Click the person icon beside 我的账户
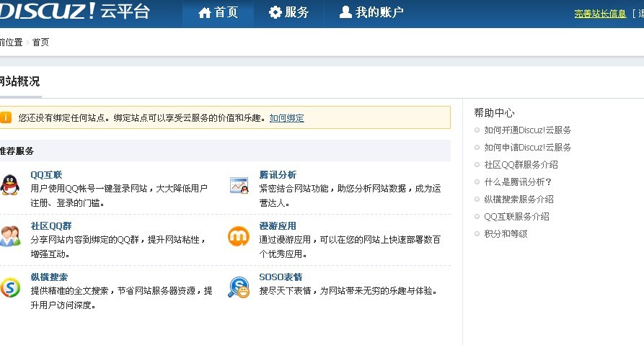This screenshot has height=345, width=644. click(345, 12)
